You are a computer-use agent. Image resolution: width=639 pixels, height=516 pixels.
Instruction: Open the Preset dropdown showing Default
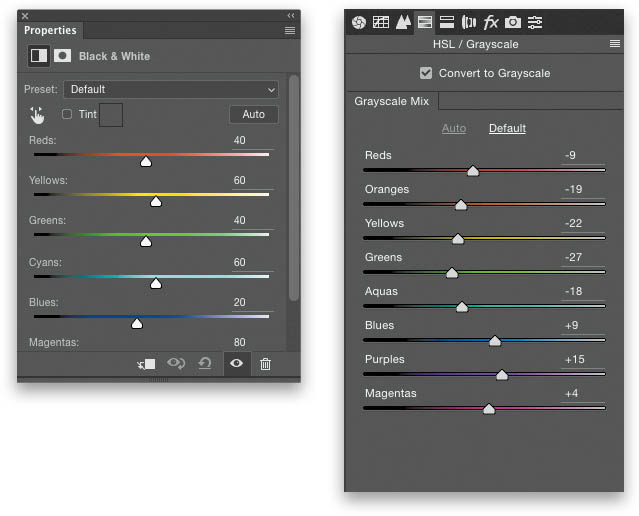click(x=171, y=89)
